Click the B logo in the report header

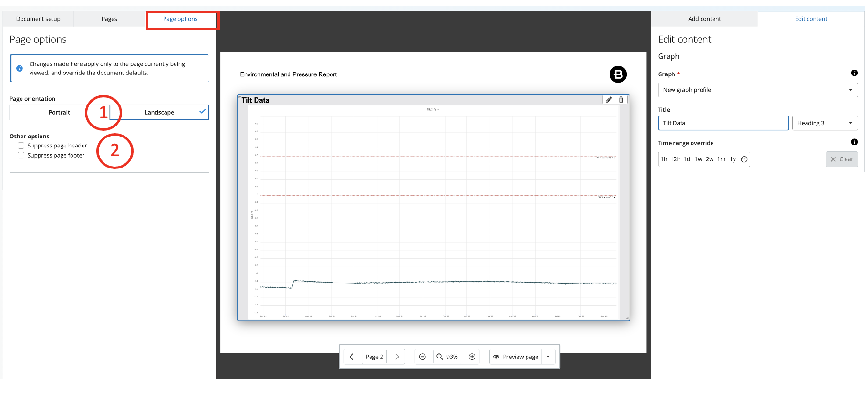click(618, 74)
